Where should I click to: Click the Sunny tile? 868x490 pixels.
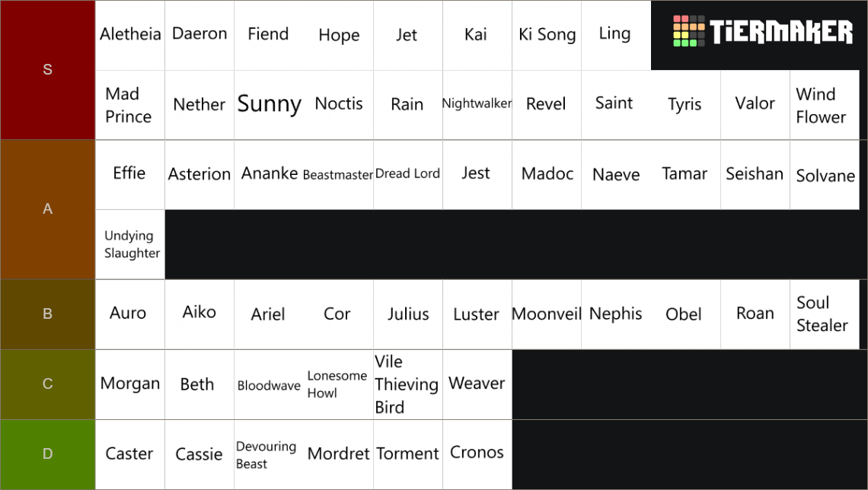269,104
